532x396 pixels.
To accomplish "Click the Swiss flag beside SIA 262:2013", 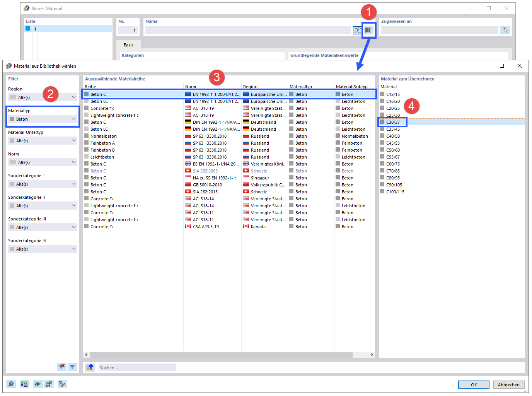I will 188,191.
